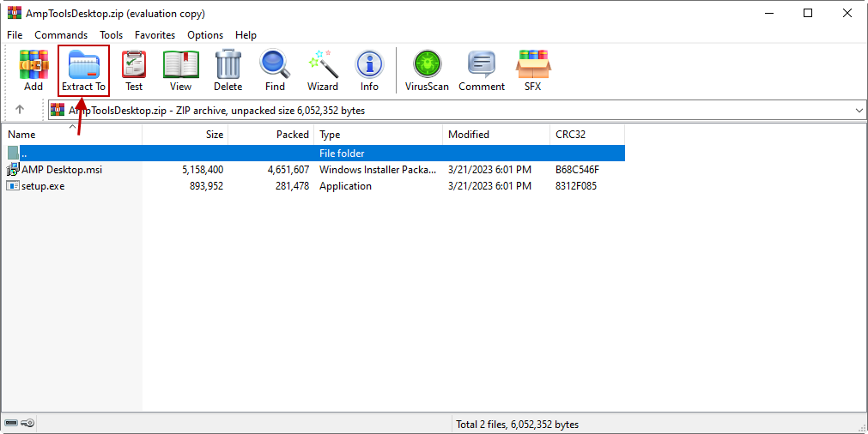Open the Help menu
Viewport: 868px width, 434px height.
[246, 35]
